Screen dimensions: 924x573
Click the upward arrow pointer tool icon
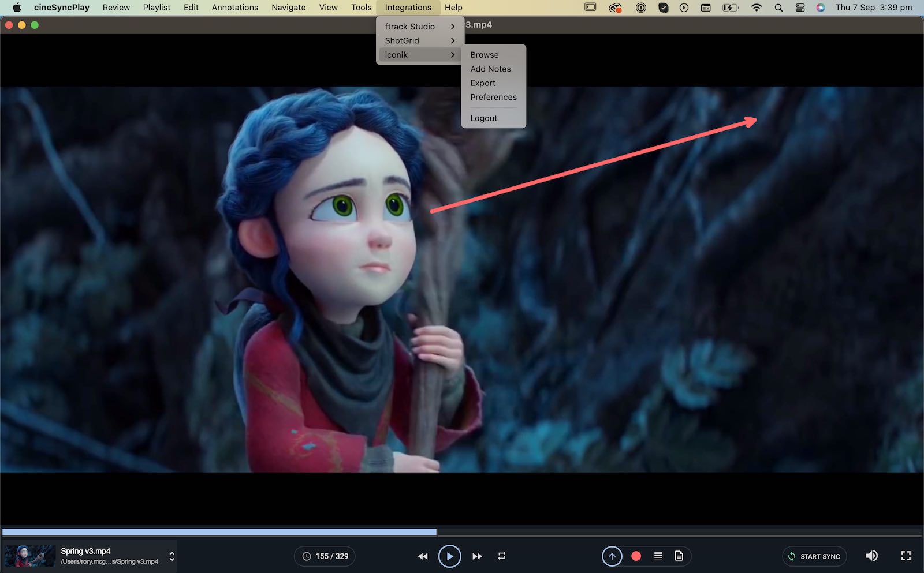(612, 556)
